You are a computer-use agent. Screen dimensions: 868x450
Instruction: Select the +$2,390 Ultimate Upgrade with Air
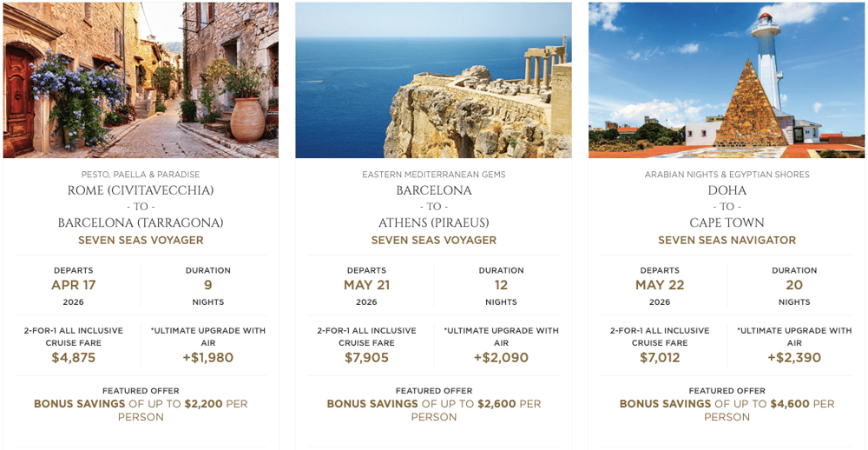tap(794, 358)
